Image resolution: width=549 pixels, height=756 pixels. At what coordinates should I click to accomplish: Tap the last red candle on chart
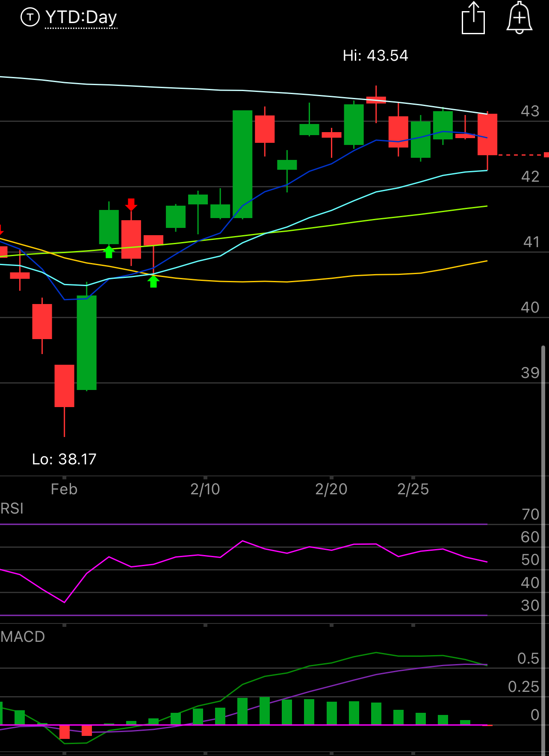click(x=487, y=134)
